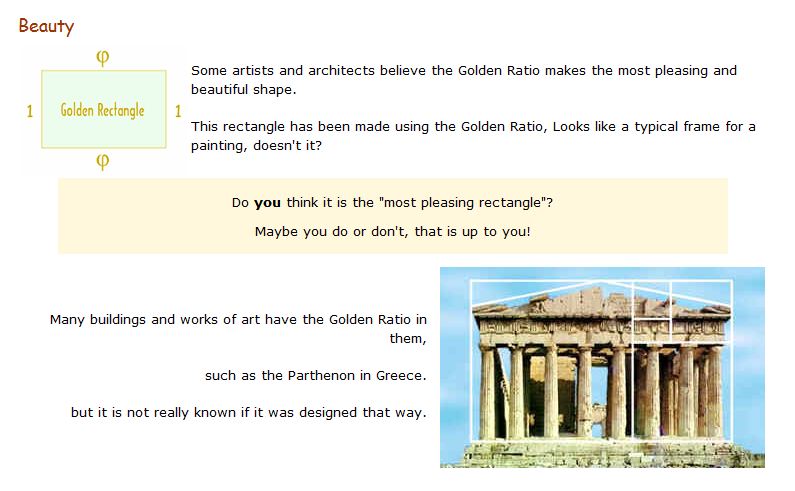Click the word "painting" in the paragraph
795x491 pixels.
[218, 145]
